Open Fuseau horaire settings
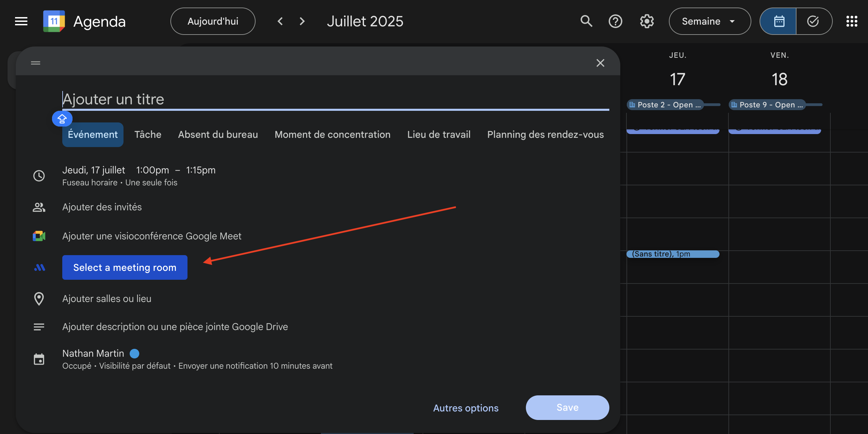Viewport: 868px width, 434px height. coord(90,183)
